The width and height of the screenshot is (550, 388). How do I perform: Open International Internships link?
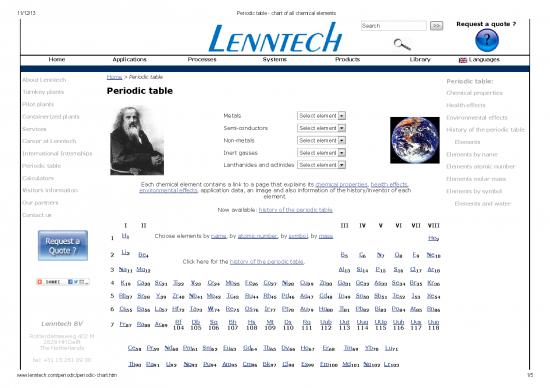click(57, 153)
